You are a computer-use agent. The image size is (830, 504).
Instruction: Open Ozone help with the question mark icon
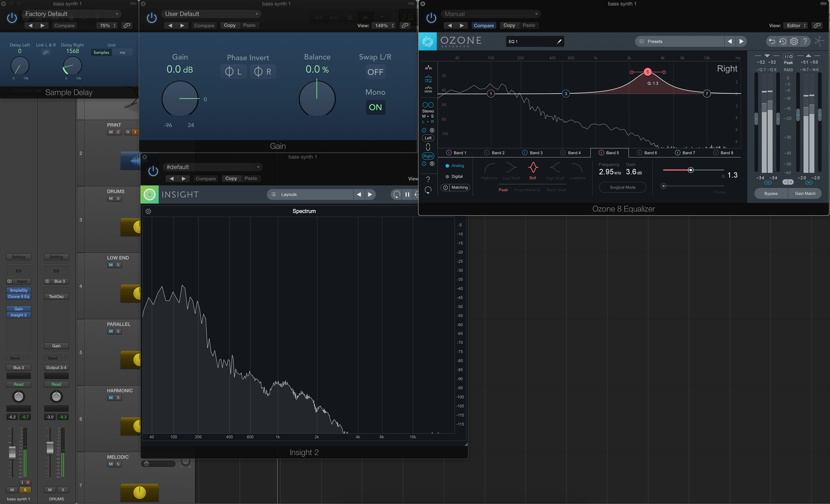(x=805, y=41)
